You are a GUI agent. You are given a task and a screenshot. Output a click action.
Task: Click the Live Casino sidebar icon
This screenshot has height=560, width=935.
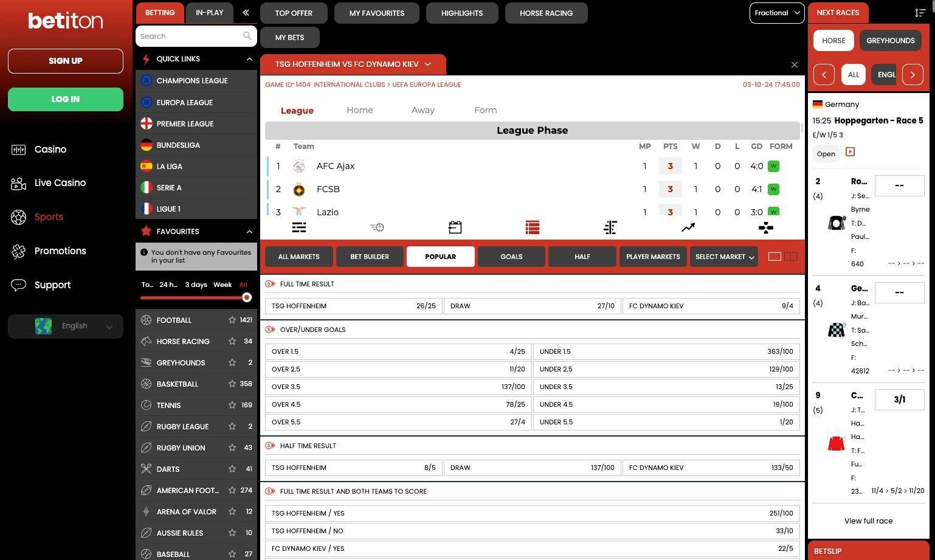18,183
